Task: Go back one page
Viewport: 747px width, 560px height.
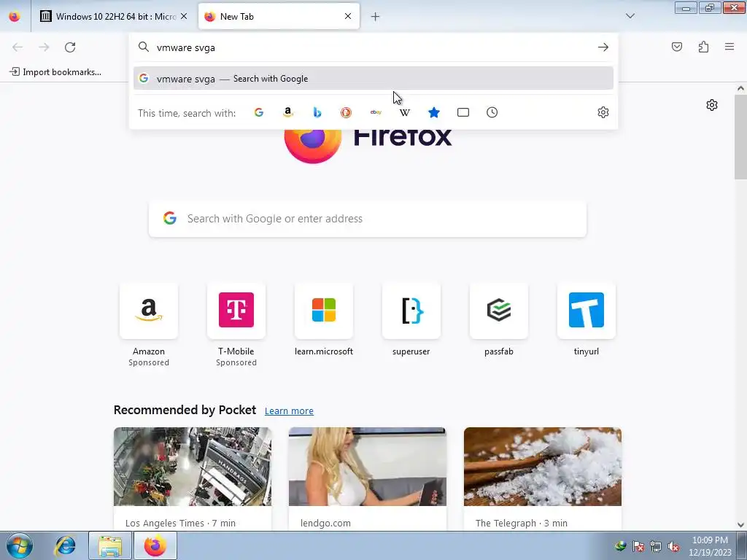Action: [18, 47]
